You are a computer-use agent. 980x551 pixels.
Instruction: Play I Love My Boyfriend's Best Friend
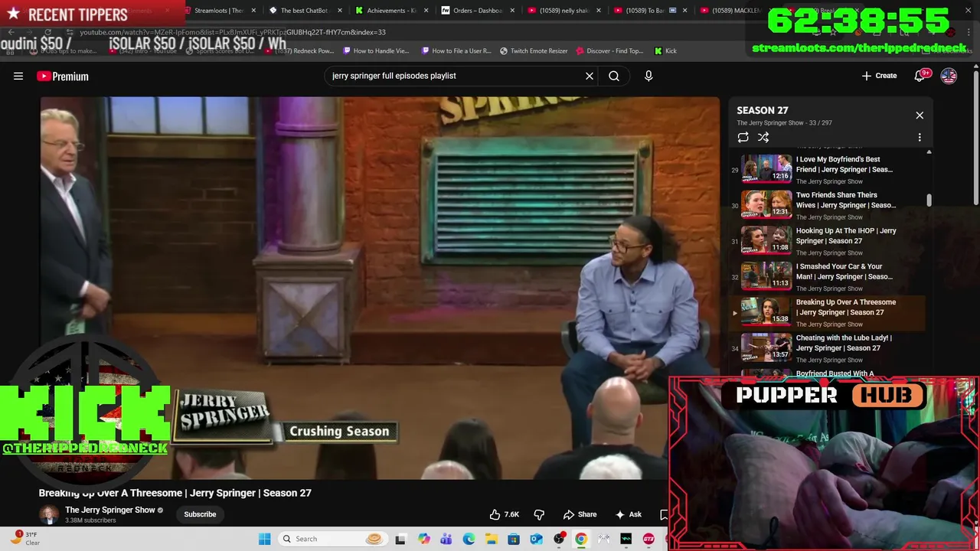pos(827,169)
